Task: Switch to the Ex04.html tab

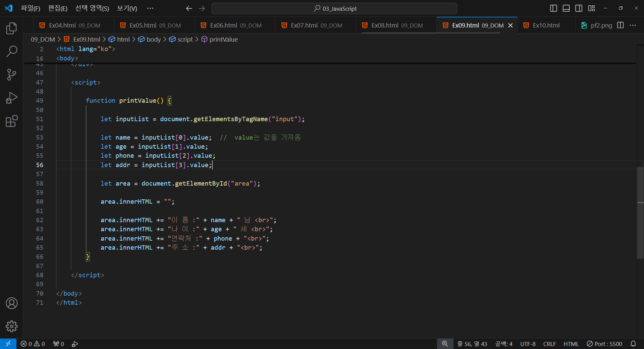Action: coord(74,26)
